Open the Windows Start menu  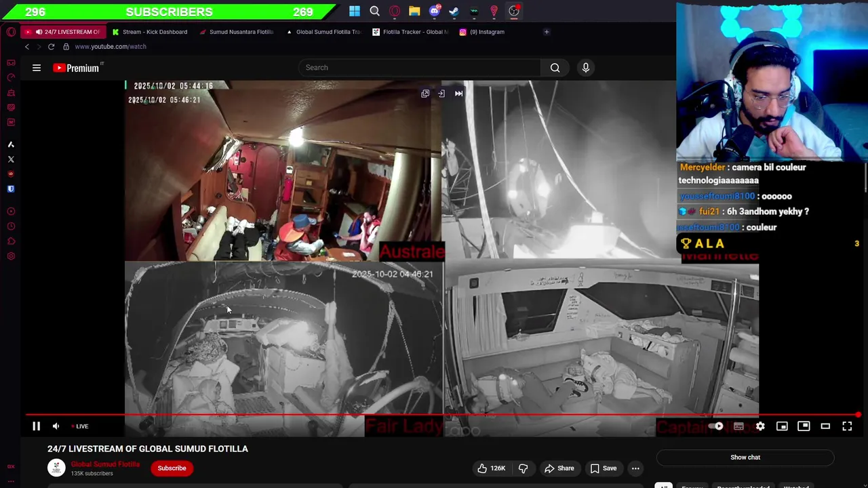(x=355, y=11)
